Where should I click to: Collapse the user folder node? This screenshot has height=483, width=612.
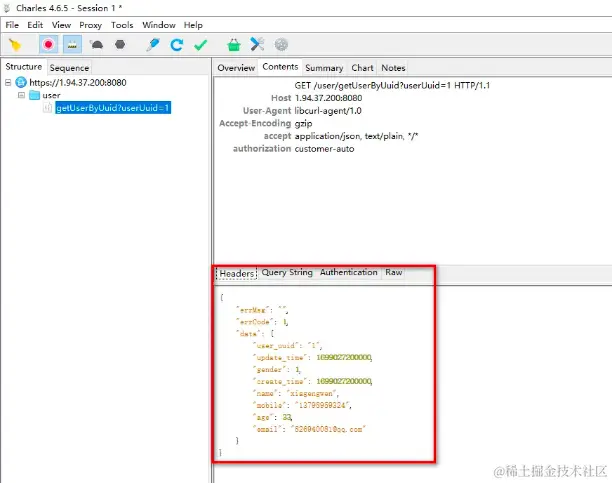[21, 95]
